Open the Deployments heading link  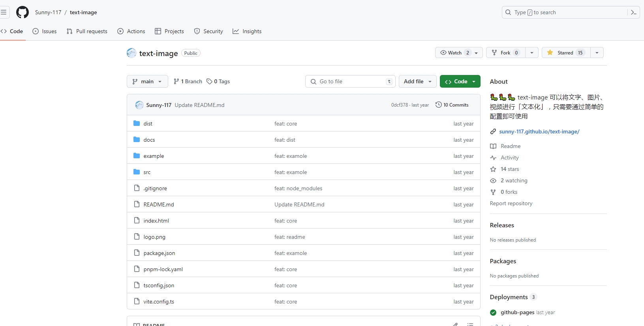point(509,297)
